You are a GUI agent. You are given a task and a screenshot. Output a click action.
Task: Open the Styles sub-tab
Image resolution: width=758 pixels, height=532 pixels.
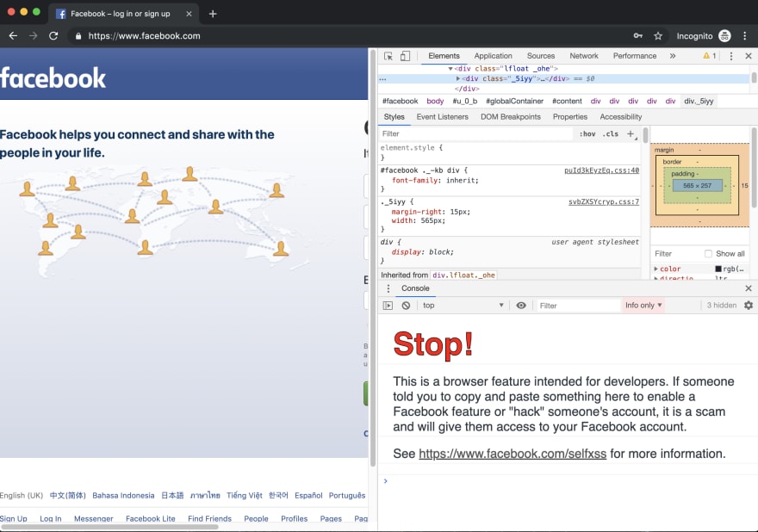(394, 117)
